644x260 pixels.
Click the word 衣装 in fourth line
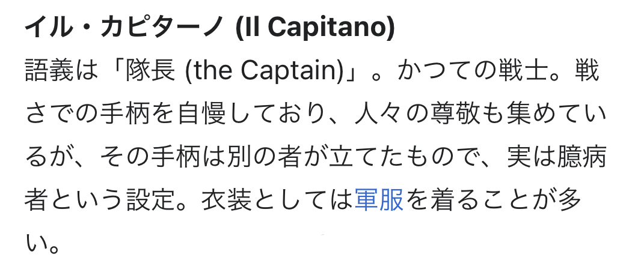(226, 200)
